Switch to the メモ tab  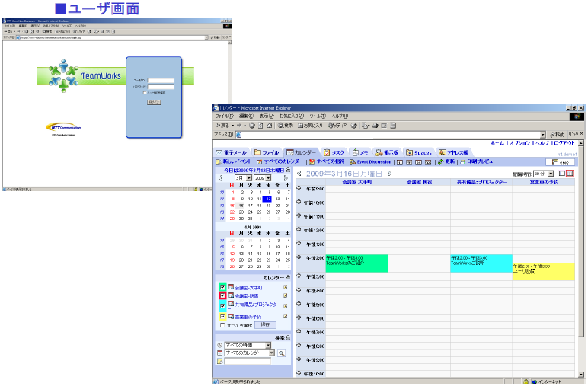[360, 152]
